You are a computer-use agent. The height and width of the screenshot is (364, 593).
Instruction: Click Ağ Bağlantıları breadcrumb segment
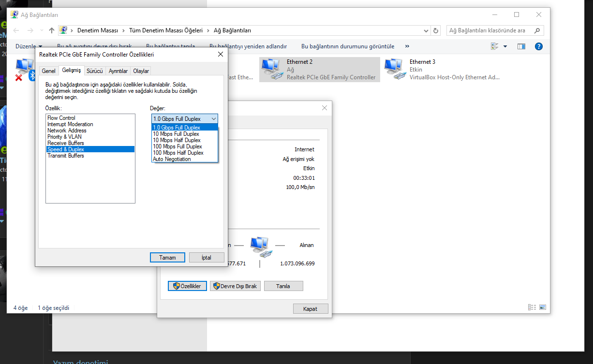232,30
